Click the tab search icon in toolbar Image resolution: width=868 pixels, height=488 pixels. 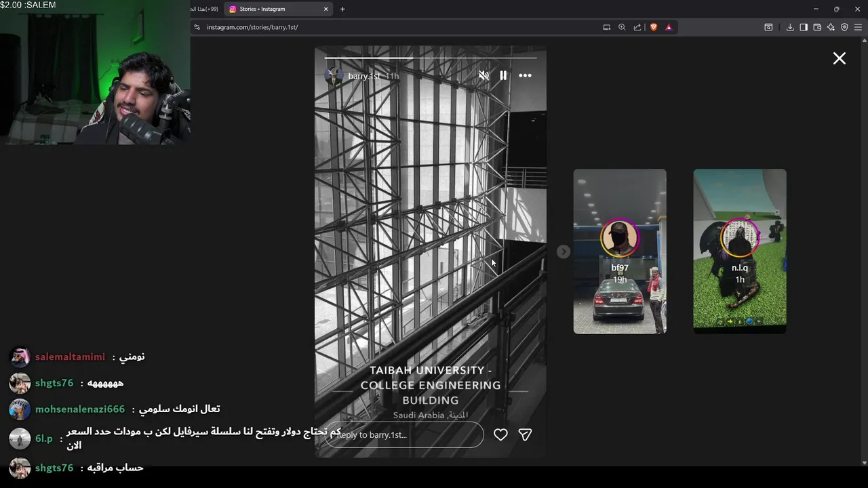pos(768,27)
